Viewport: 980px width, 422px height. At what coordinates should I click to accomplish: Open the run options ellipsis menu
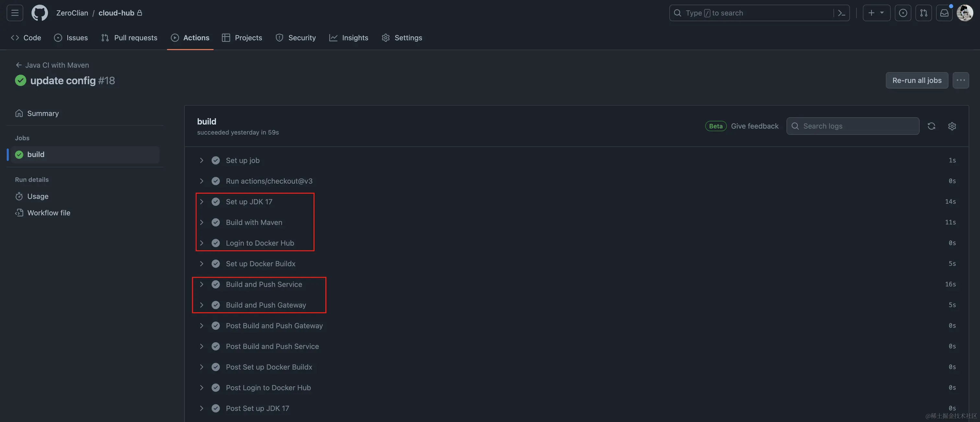point(961,80)
